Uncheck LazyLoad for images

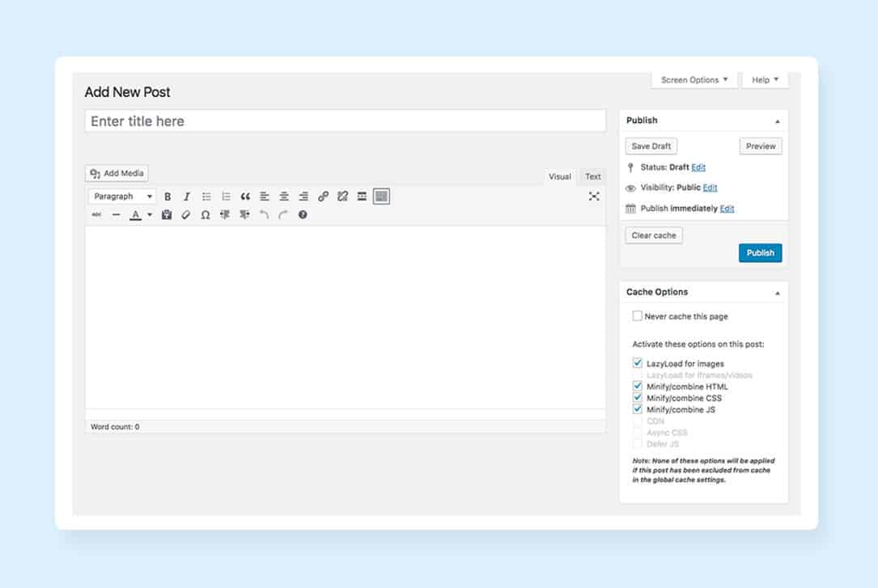(638, 363)
